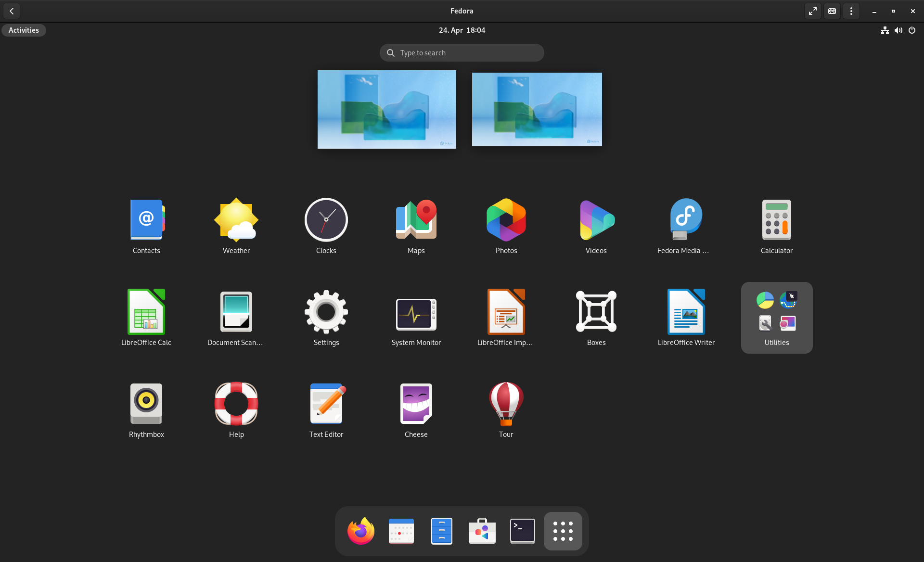Viewport: 924px width, 562px height.
Task: Click the Type to search field
Action: (462, 52)
